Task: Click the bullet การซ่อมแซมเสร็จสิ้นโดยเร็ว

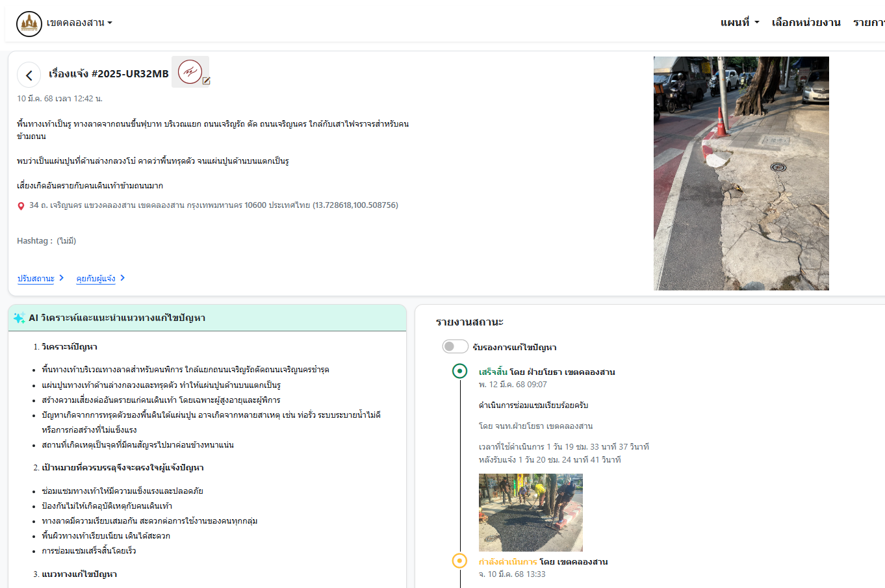Action: [89, 551]
